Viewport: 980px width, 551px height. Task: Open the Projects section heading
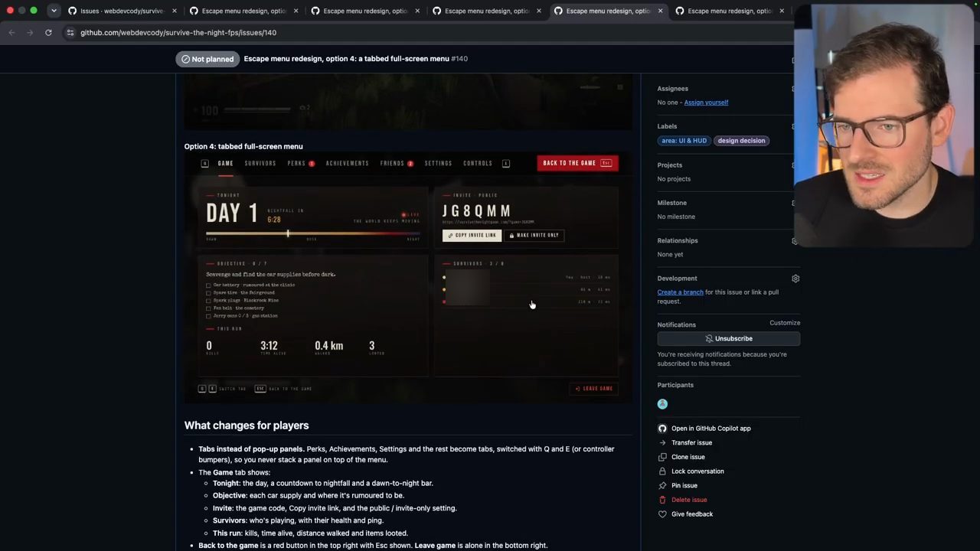pyautogui.click(x=669, y=165)
